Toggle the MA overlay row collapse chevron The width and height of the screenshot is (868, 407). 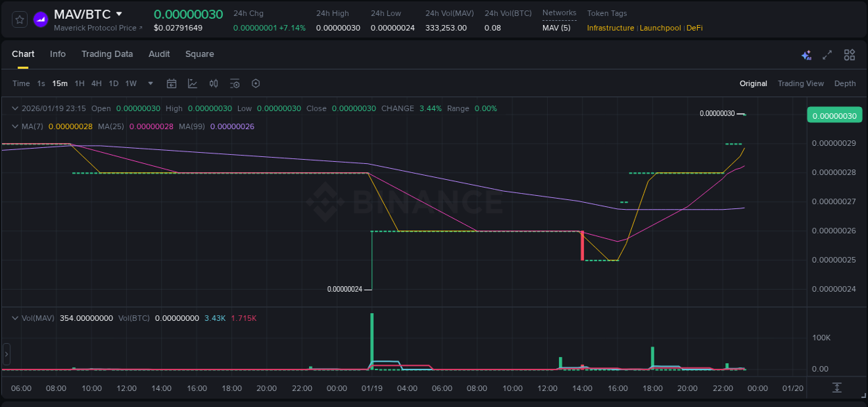pyautogui.click(x=15, y=126)
